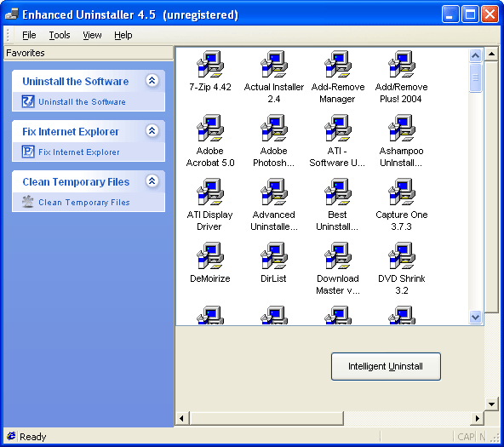Screen dimensions: 504x447
Task: Select the Add/Remove Plus! 2004 icon
Action: pos(402,64)
